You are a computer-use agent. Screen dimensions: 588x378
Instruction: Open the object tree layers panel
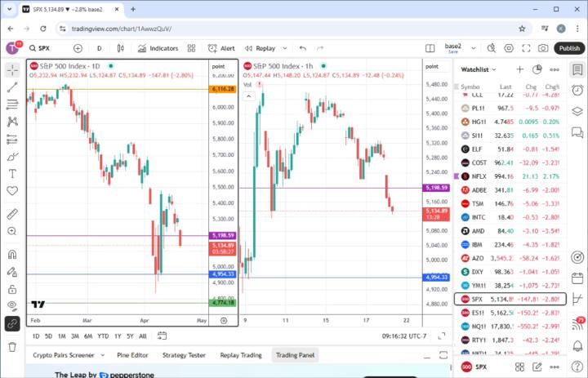pyautogui.click(x=577, y=111)
